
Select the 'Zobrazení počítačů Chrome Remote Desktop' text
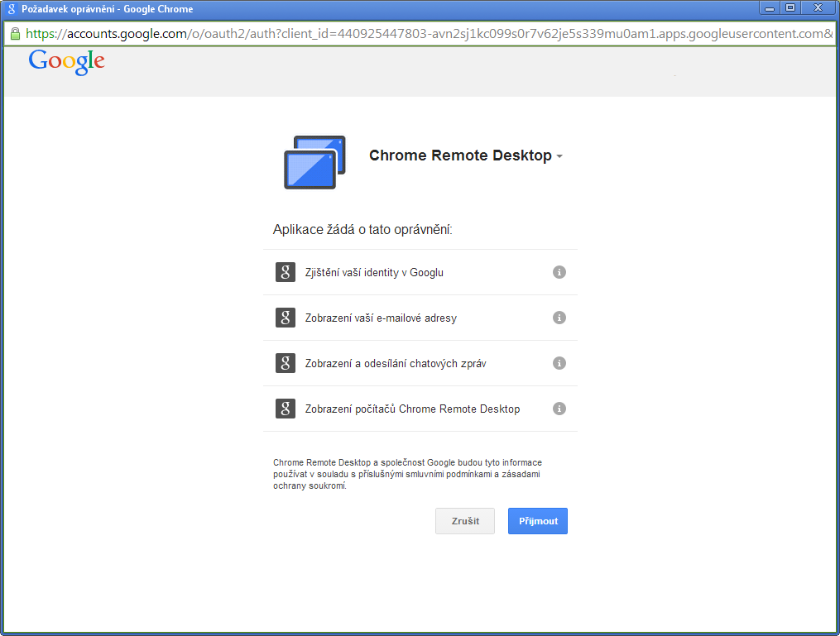point(412,409)
